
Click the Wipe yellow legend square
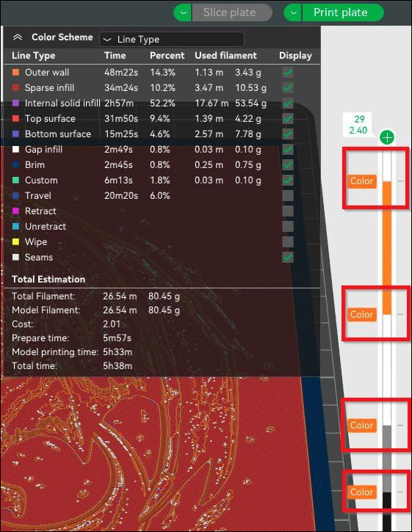(15, 242)
